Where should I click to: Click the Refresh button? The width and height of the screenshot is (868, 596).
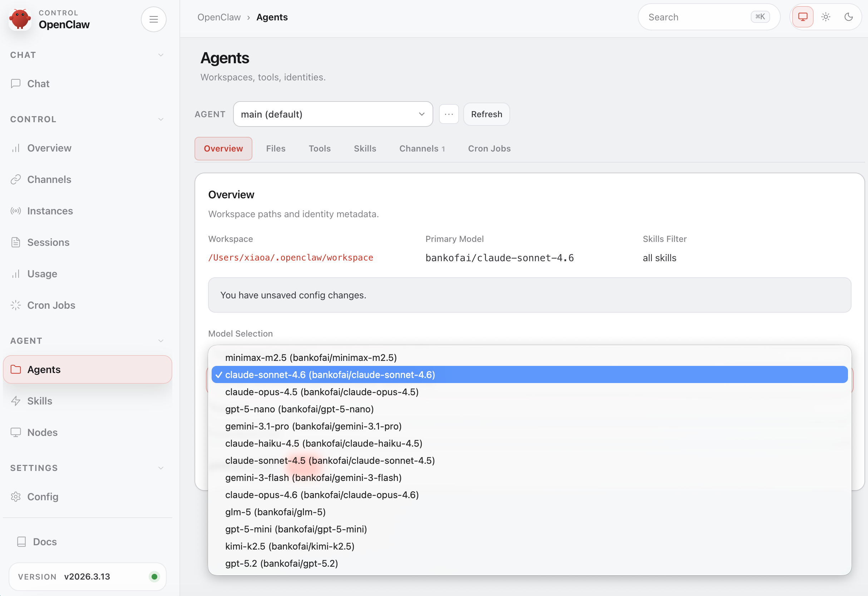pos(486,114)
